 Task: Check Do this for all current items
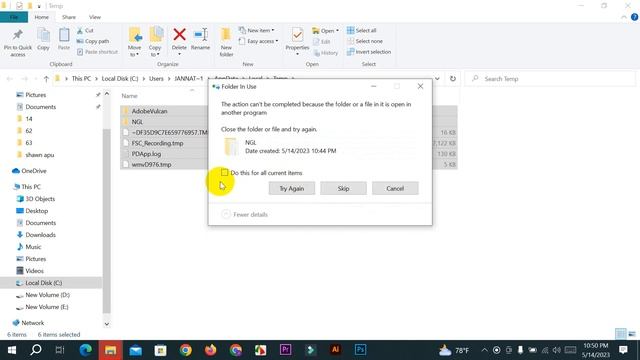click(x=224, y=173)
